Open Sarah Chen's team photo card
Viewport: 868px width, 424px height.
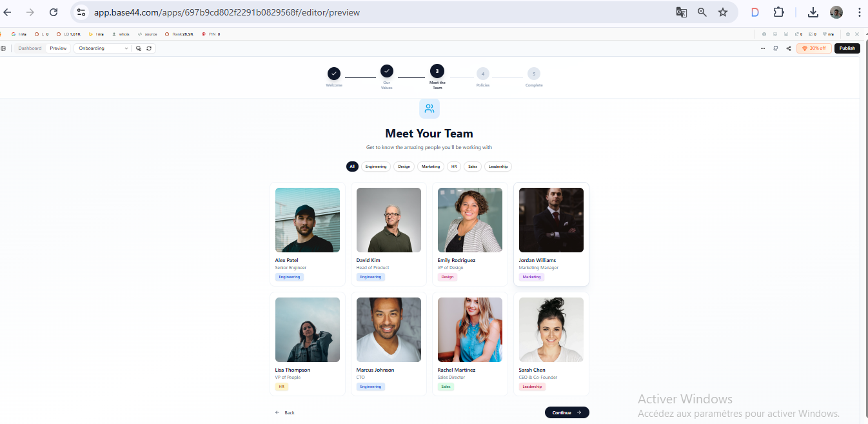click(551, 344)
